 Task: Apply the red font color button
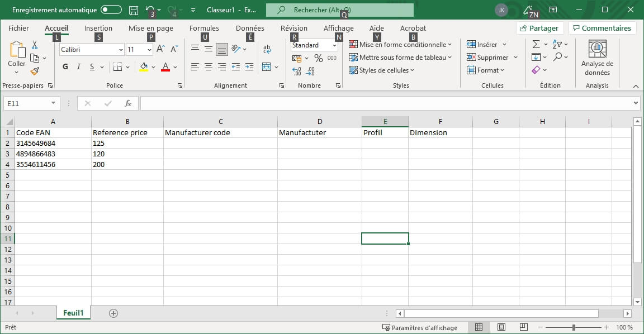(165, 67)
